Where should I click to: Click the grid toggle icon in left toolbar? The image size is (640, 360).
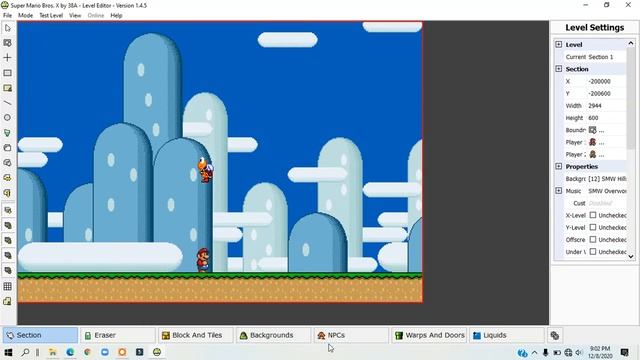[7, 286]
